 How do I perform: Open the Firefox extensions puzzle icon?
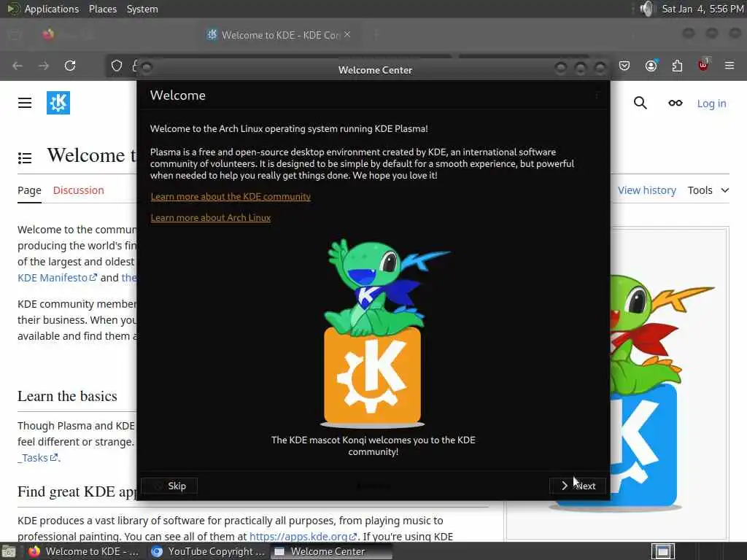677,66
